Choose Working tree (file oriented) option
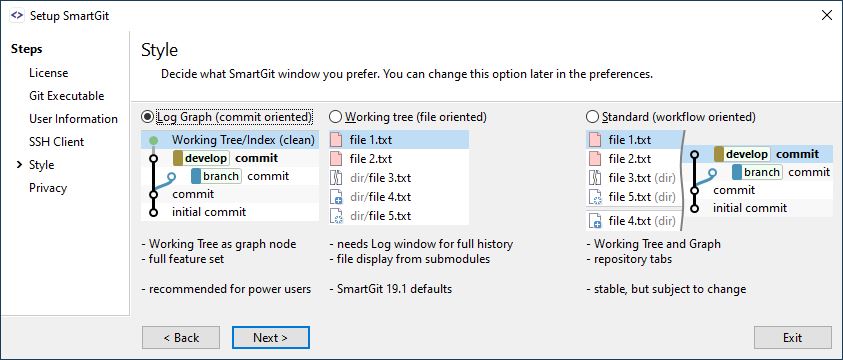This screenshot has height=360, width=843. [335, 117]
